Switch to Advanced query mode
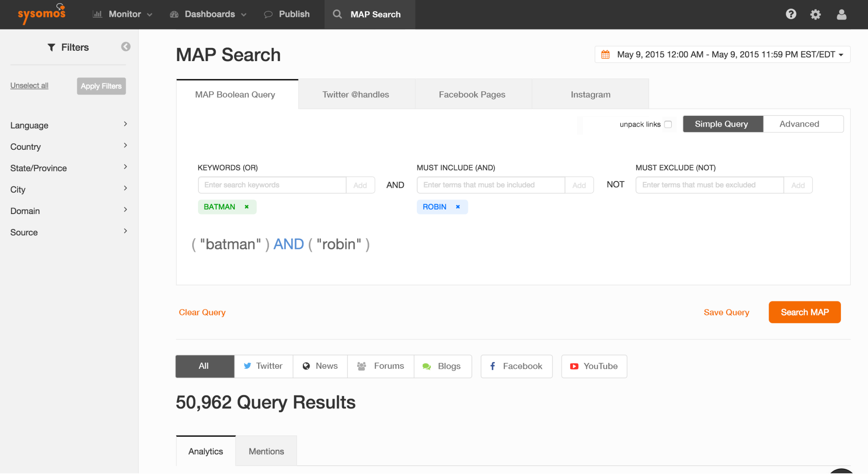Viewport: 868px width, 476px height. [803, 124]
